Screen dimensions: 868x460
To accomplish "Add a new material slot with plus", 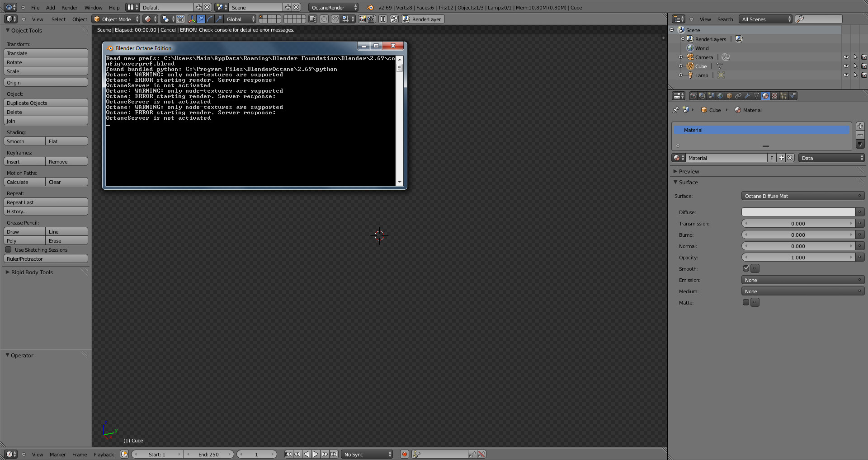I will coord(860,126).
